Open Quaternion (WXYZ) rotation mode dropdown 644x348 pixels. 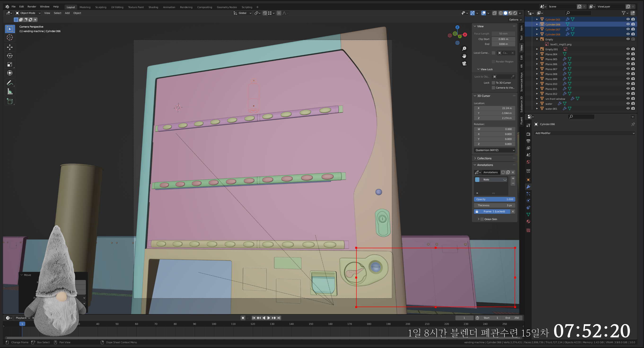tap(495, 150)
